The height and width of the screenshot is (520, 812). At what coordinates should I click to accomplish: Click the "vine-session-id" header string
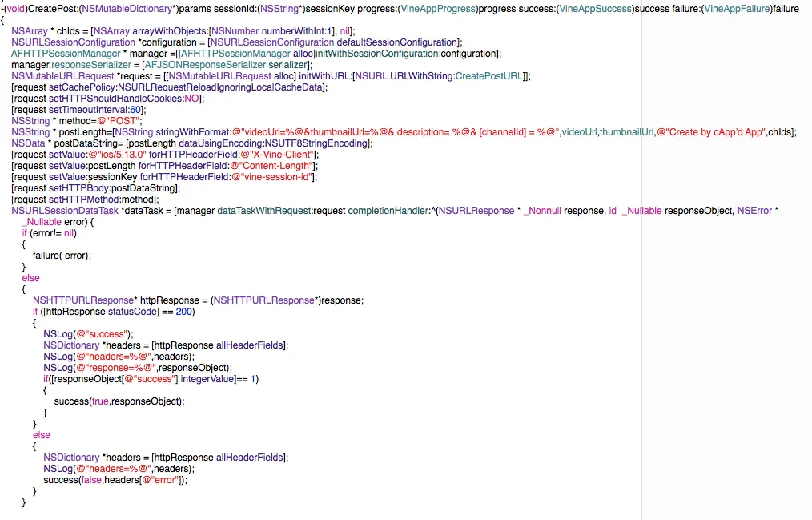272,177
